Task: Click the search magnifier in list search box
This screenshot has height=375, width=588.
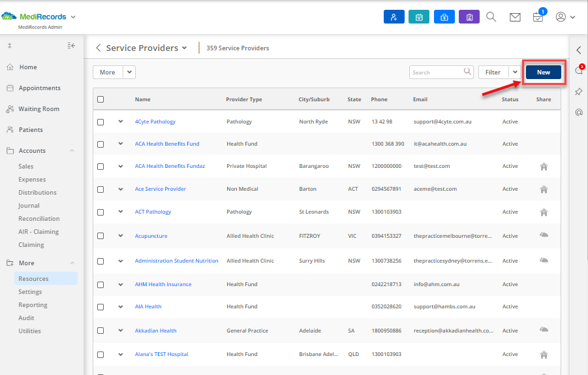Action: pos(467,71)
